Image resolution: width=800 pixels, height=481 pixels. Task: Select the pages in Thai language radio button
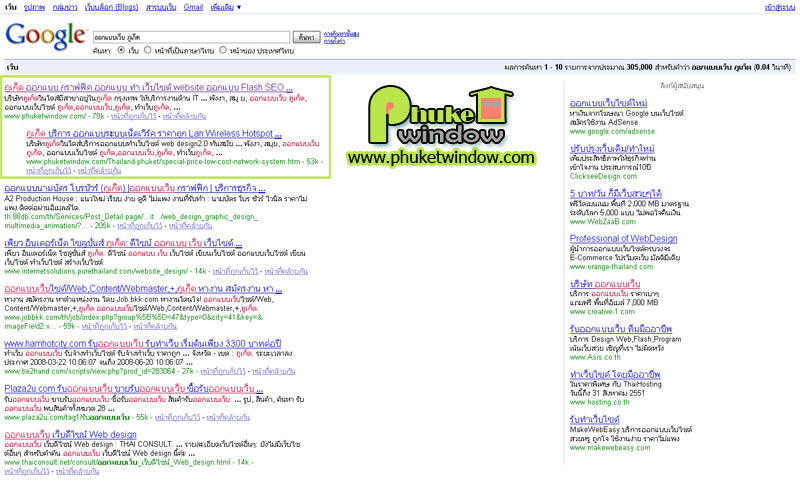(147, 50)
